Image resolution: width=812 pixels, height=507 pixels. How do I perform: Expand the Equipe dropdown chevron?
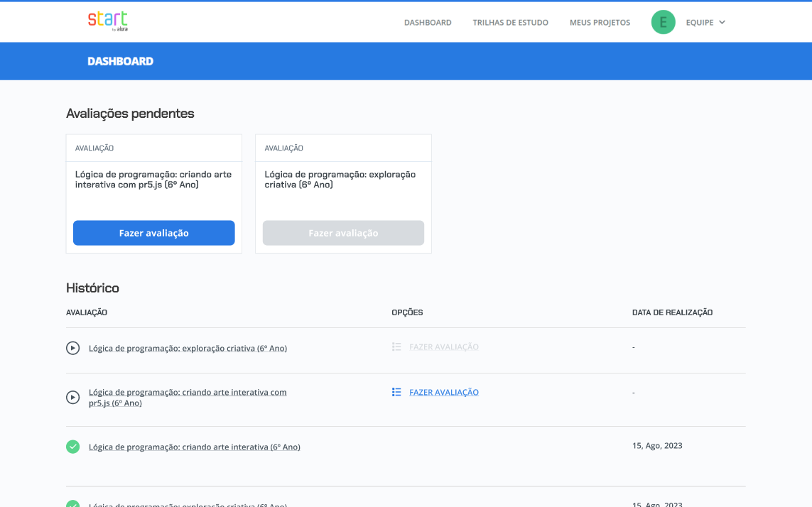pos(722,22)
